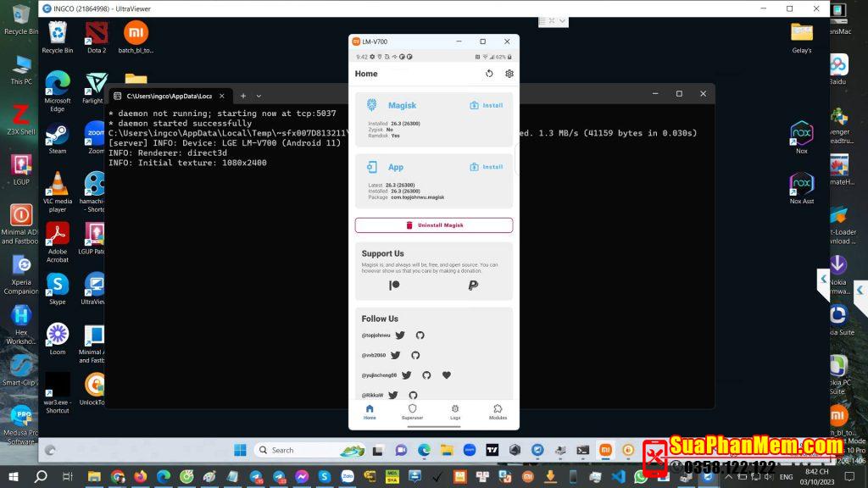Switch to the Logs tab
868x488 pixels.
pyautogui.click(x=455, y=412)
